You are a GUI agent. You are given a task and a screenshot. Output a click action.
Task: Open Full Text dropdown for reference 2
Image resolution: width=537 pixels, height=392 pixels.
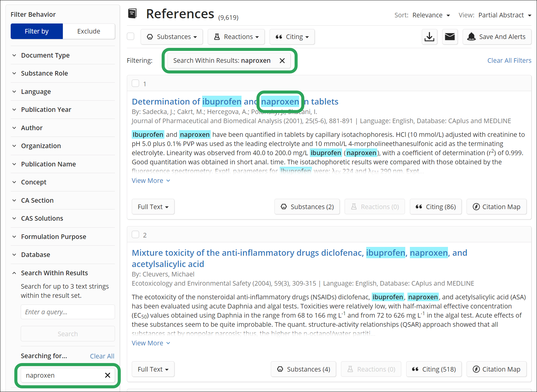pos(153,369)
